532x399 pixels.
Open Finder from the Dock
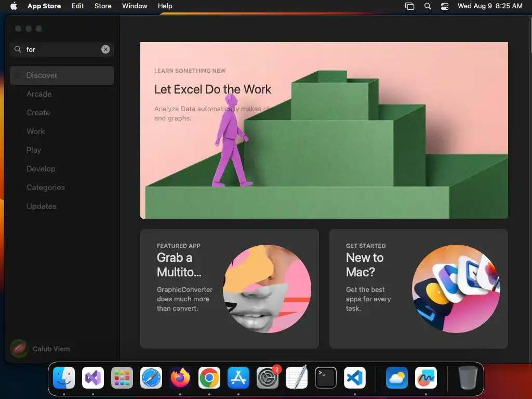pos(64,378)
